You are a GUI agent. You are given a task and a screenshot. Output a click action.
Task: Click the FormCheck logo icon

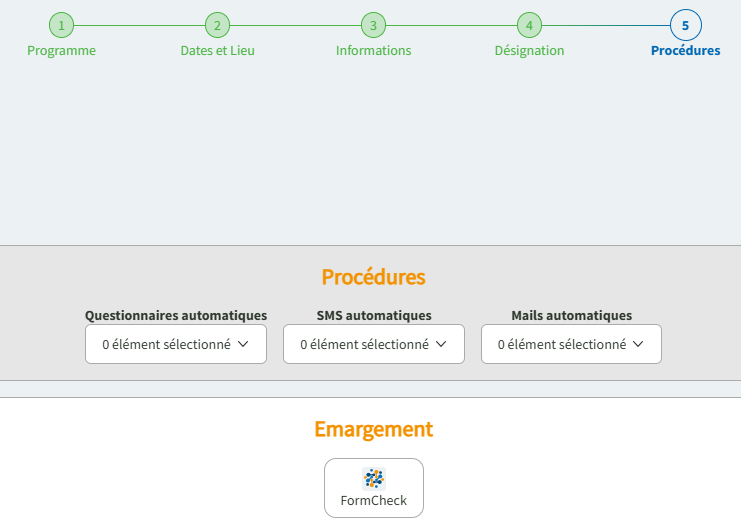(374, 478)
